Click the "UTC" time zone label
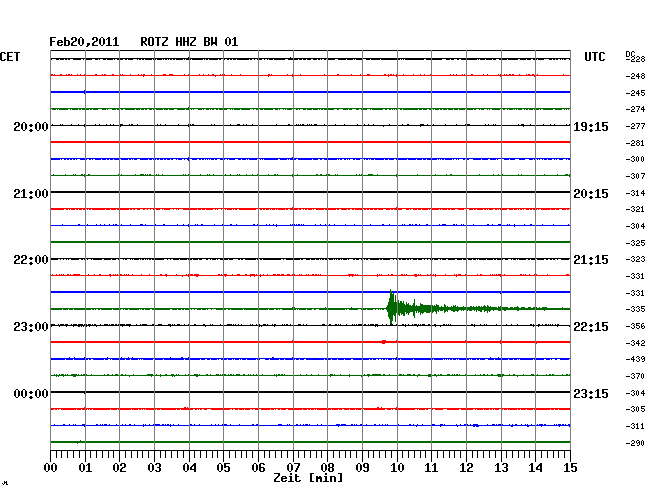 (594, 57)
